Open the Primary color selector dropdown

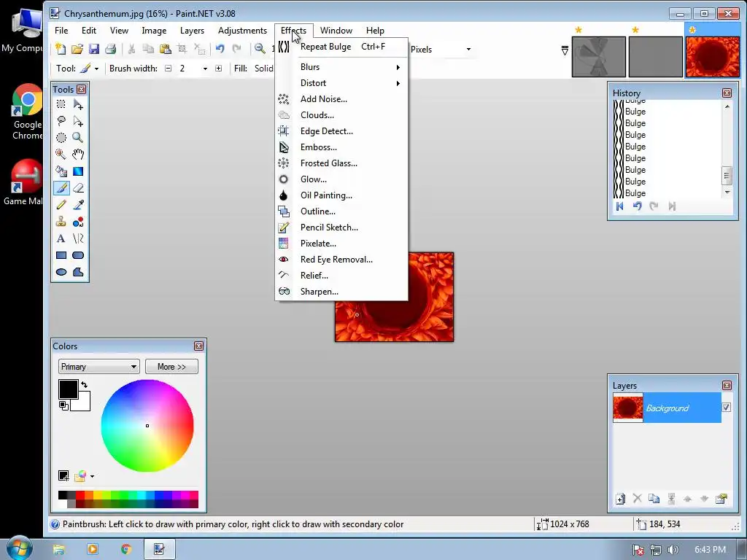(98, 367)
